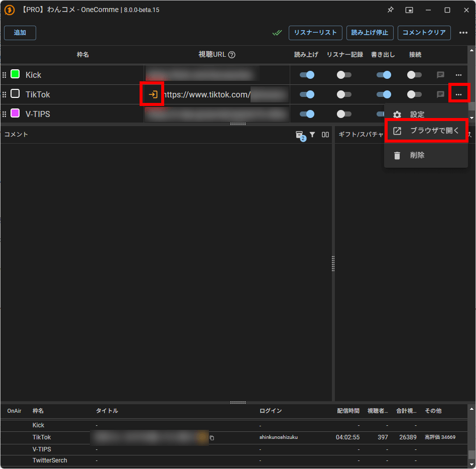Open the TikTok row three-dot menu
The width and height of the screenshot is (476, 469).
[458, 94]
